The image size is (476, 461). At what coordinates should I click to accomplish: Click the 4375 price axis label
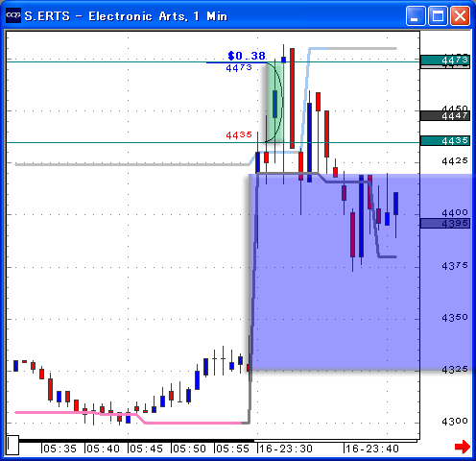pos(455,266)
